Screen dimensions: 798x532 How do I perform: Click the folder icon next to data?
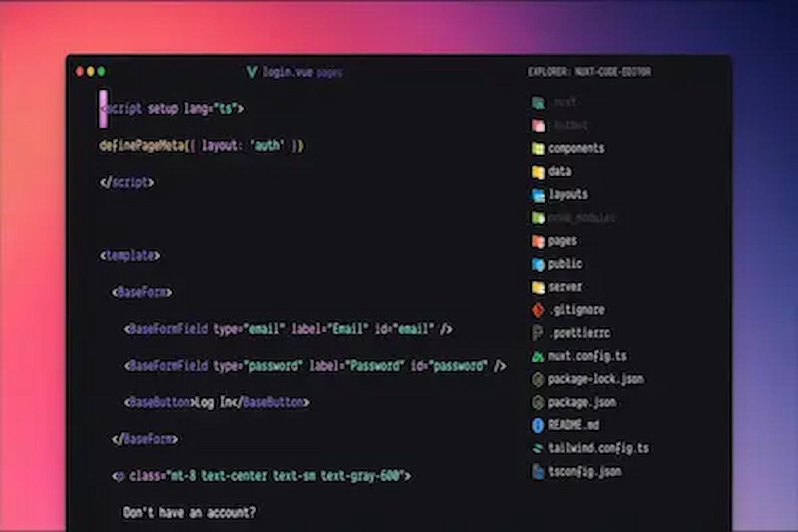pyautogui.click(x=538, y=172)
